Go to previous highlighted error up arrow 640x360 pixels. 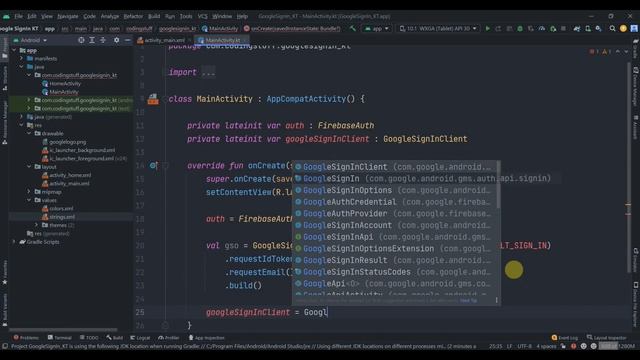(x=618, y=51)
